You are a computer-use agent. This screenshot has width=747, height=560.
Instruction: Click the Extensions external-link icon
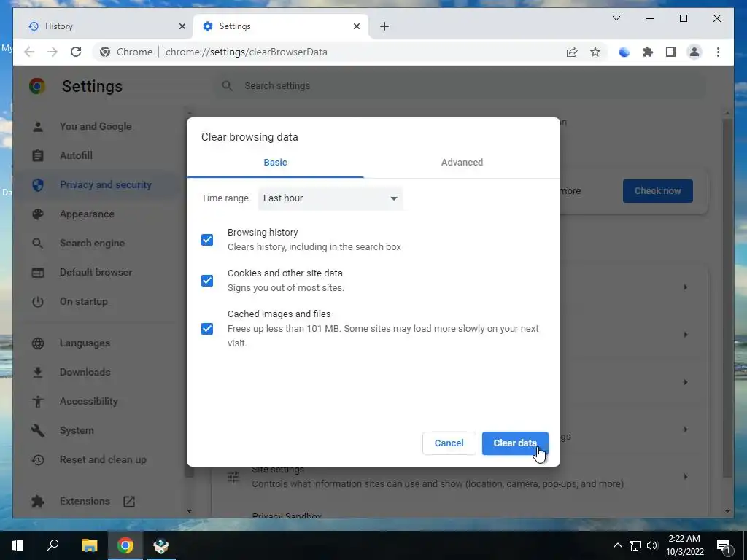[129, 502]
